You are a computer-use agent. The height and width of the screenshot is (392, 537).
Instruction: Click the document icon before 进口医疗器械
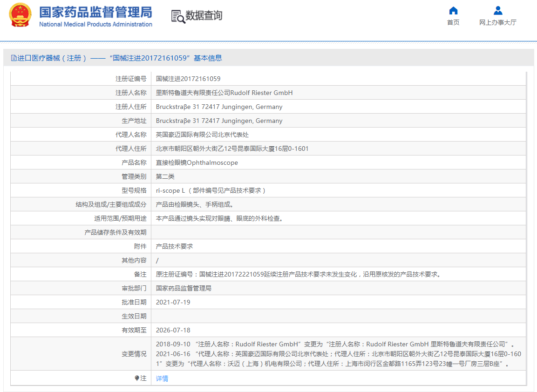point(14,58)
